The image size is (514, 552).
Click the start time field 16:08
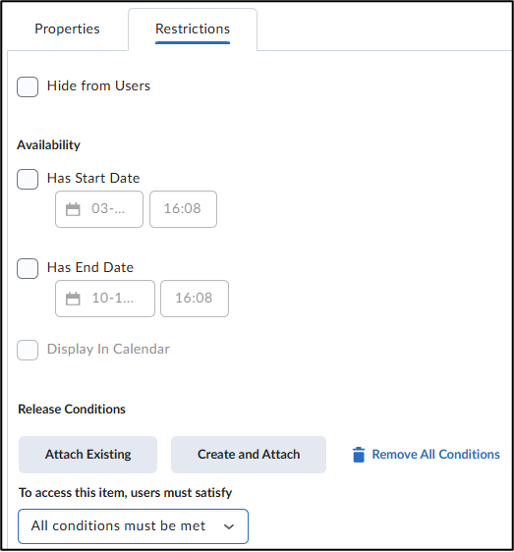(x=183, y=209)
